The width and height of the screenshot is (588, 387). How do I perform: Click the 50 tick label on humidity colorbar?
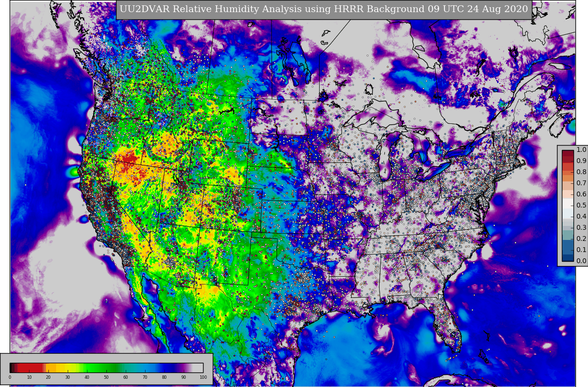pyautogui.click(x=106, y=377)
